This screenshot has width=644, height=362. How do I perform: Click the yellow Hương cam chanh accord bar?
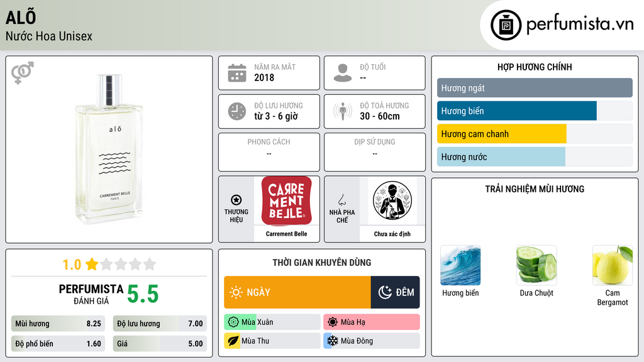point(501,134)
